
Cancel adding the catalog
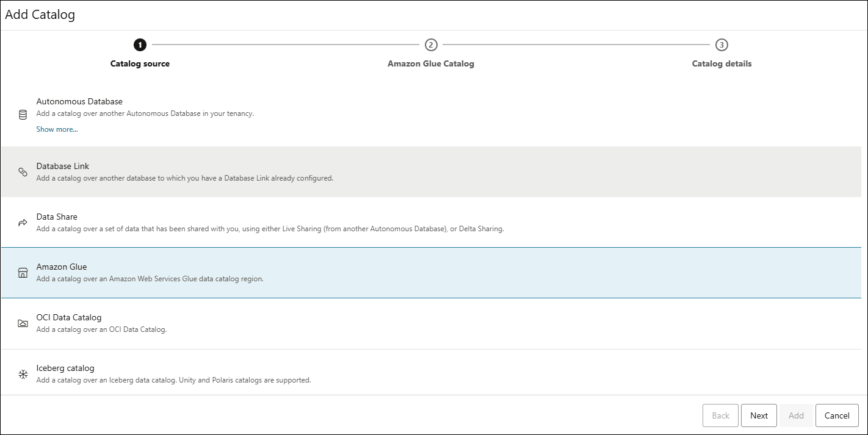(x=837, y=415)
